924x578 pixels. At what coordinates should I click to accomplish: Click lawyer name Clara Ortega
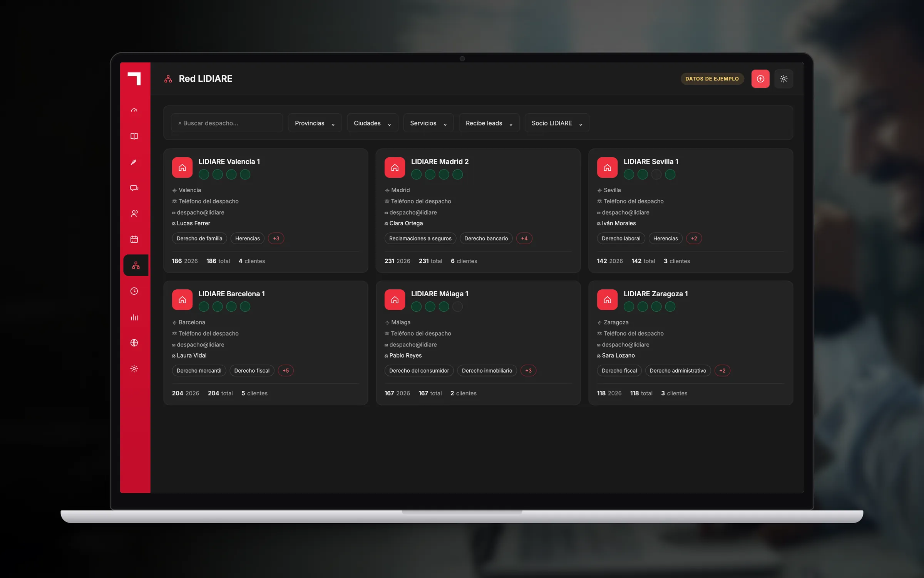tap(406, 223)
